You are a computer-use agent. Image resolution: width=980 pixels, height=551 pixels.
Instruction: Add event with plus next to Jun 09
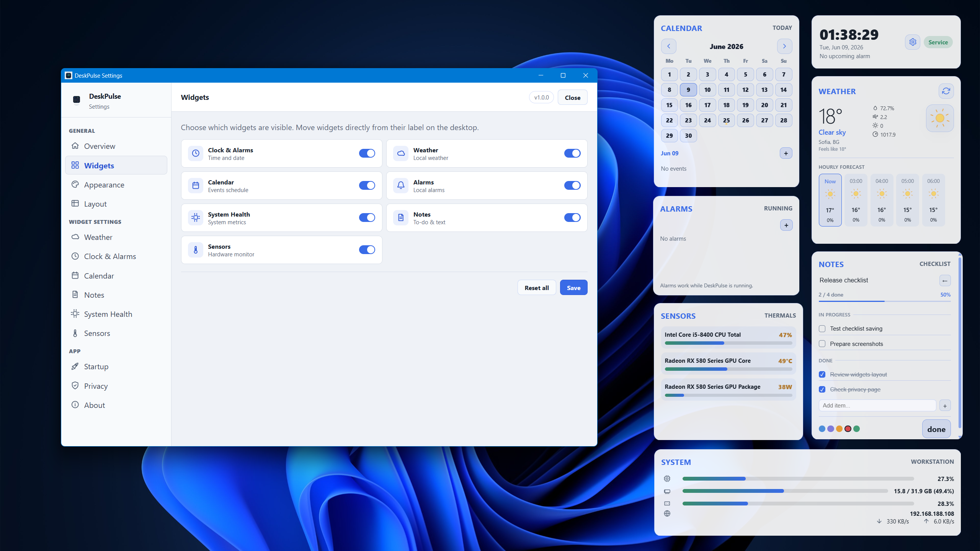pyautogui.click(x=786, y=153)
